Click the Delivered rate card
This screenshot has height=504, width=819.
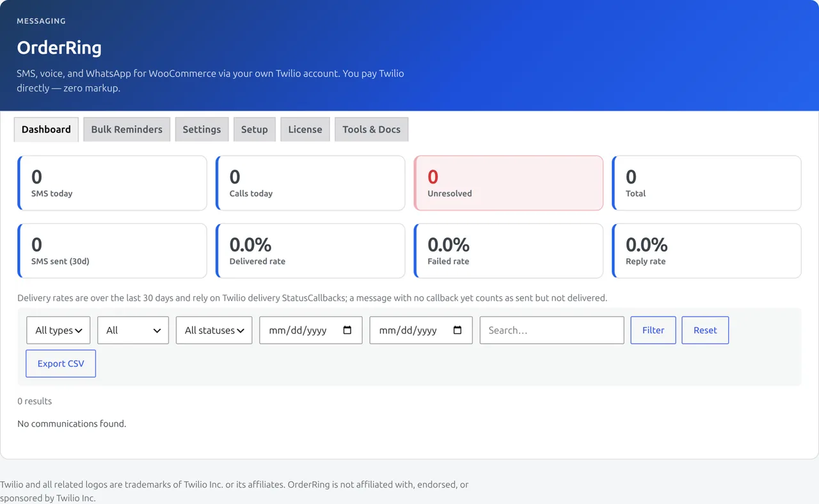click(310, 251)
